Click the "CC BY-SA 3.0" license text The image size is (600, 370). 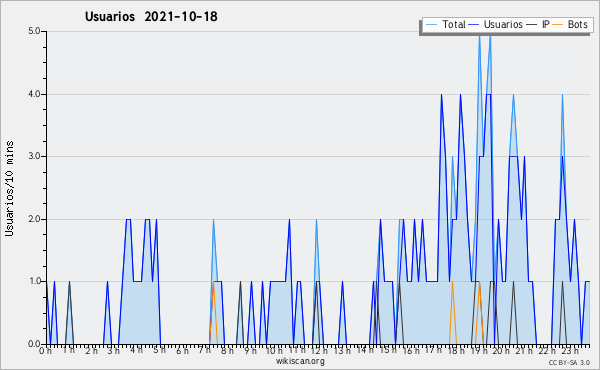pyautogui.click(x=569, y=363)
